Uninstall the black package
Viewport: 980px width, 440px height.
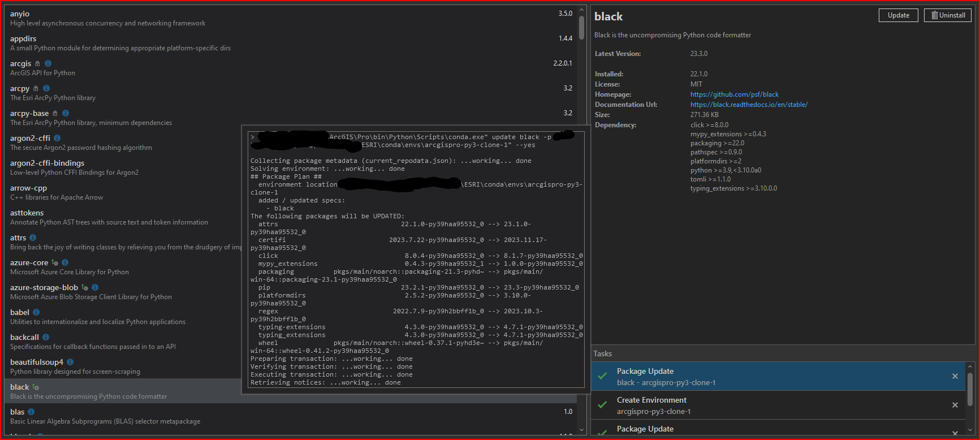click(x=948, y=15)
